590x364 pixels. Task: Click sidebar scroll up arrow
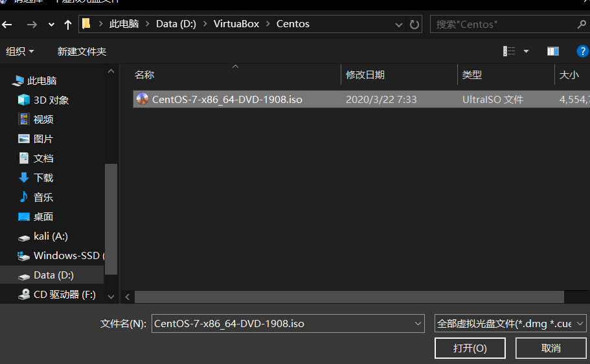point(111,71)
